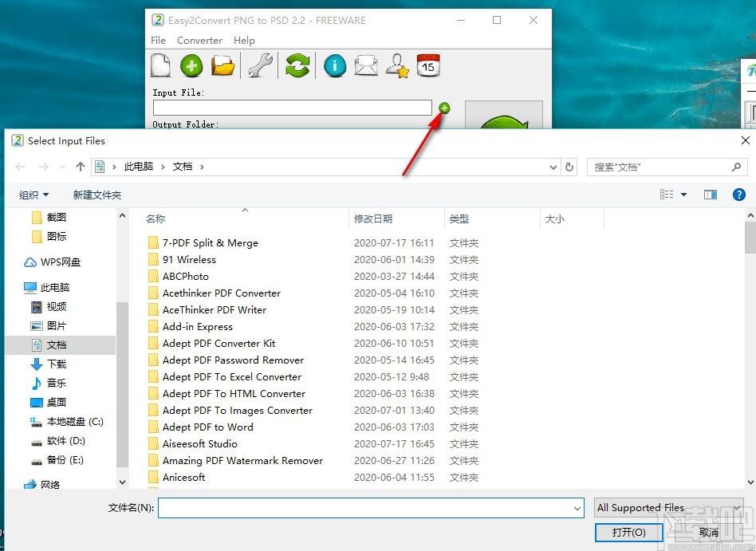Select the ABCPhoto folder
The height and width of the screenshot is (551, 756).
185,277
